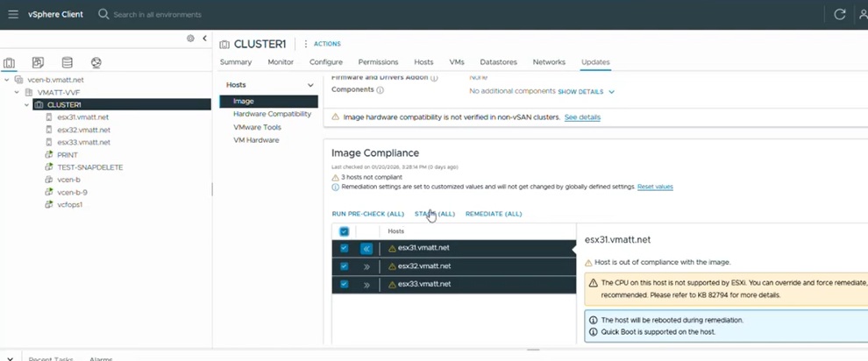Uncheck the esx33.vmatt.net host checkbox
This screenshot has width=868, height=361.
click(x=344, y=284)
